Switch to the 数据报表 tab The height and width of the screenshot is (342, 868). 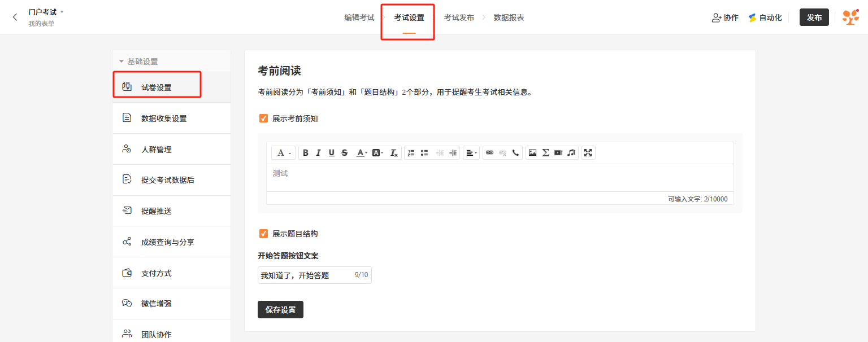[509, 17]
